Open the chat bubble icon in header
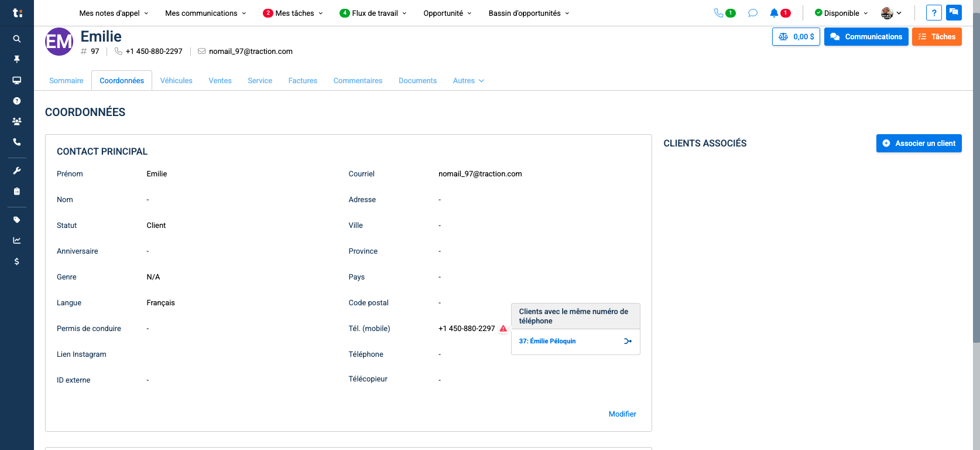This screenshot has width=980, height=450. (x=753, y=13)
